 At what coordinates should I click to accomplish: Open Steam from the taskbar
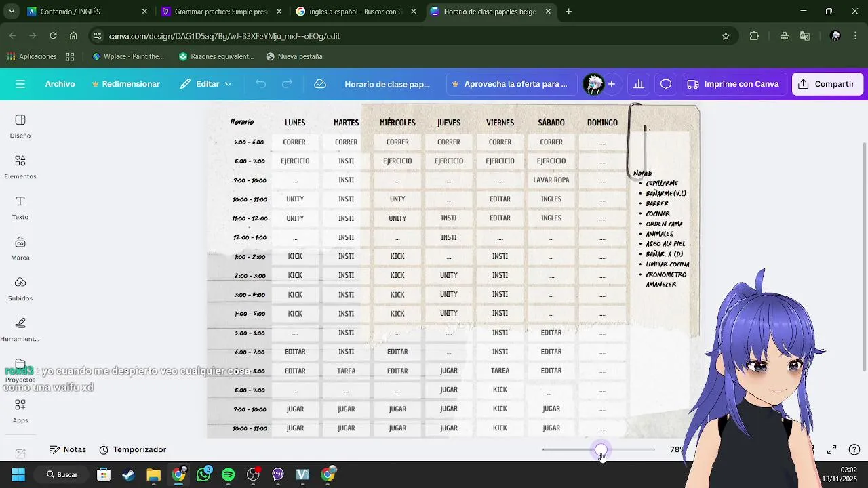click(x=128, y=474)
